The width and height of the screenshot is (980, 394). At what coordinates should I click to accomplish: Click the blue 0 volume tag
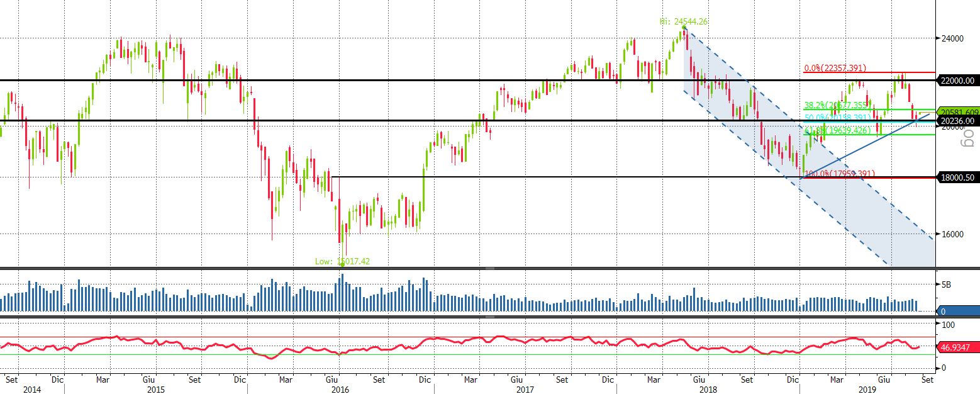tap(959, 311)
